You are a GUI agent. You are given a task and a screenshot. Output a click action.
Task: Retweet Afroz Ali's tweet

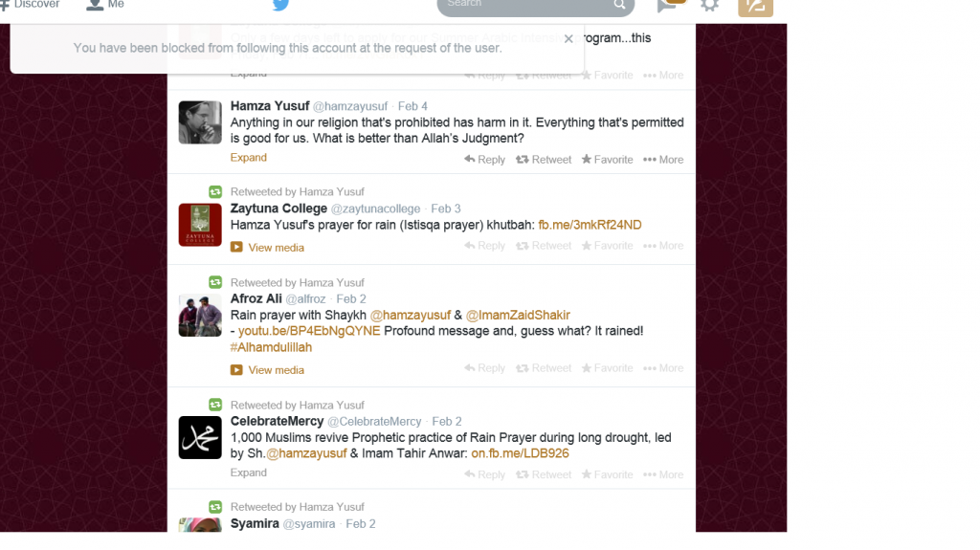coord(544,368)
